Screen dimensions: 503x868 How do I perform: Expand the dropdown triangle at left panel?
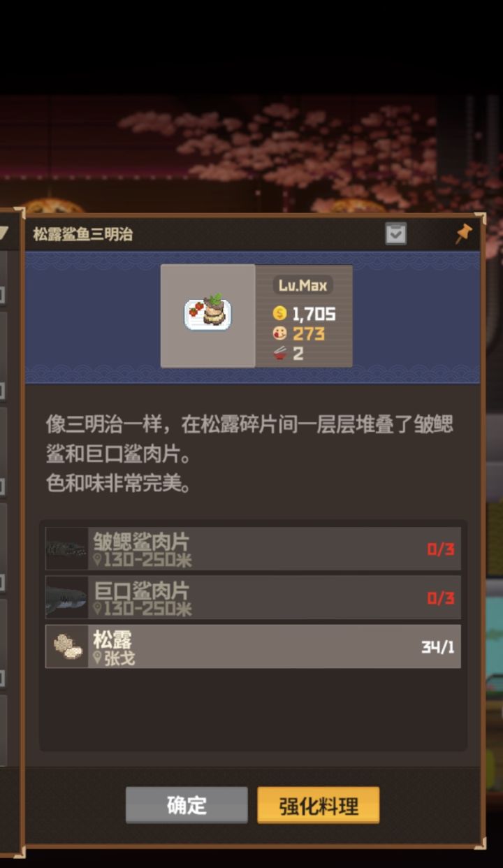(3, 233)
